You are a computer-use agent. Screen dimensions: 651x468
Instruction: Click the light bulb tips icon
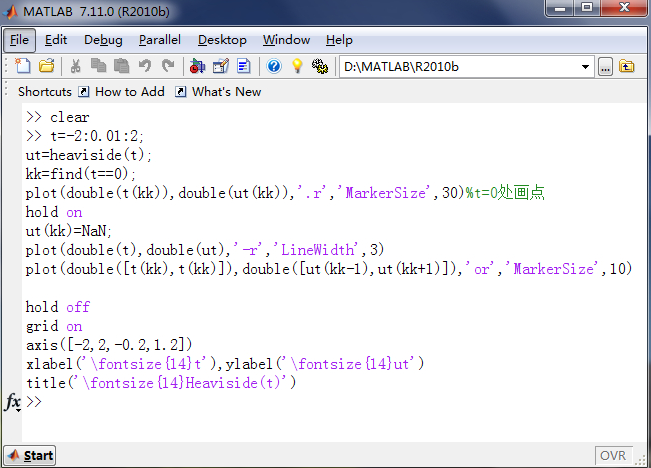tap(297, 66)
